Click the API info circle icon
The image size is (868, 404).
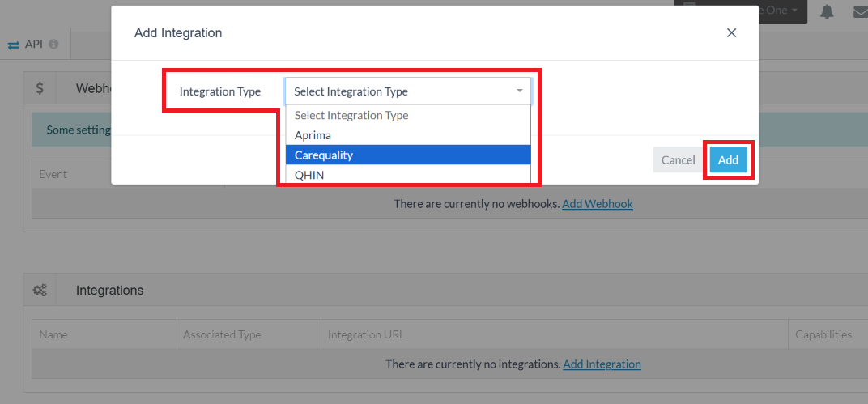[53, 45]
